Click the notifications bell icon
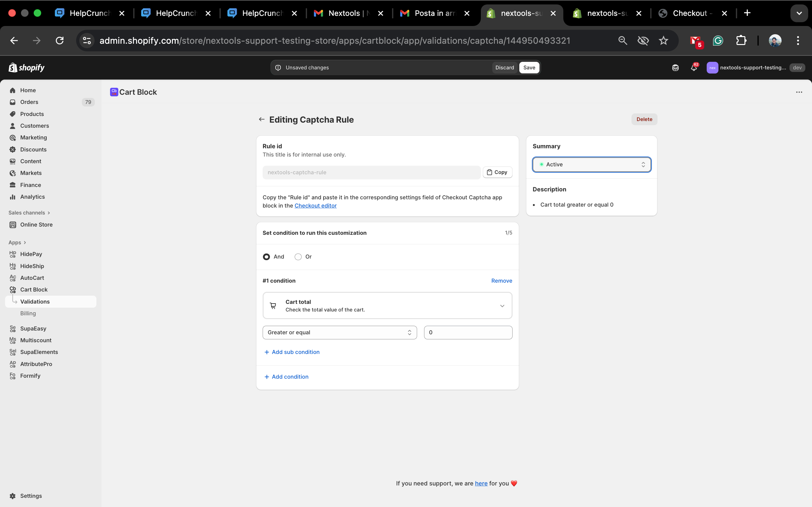The height and width of the screenshot is (507, 812). point(693,68)
